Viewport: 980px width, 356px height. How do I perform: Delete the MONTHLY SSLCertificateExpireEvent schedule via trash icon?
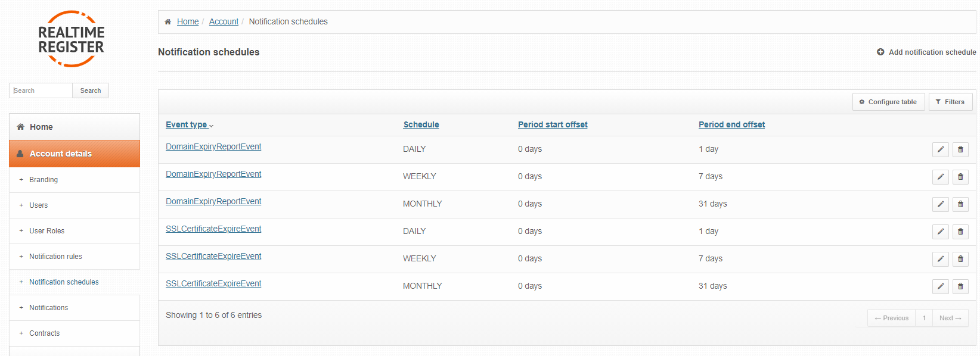960,286
